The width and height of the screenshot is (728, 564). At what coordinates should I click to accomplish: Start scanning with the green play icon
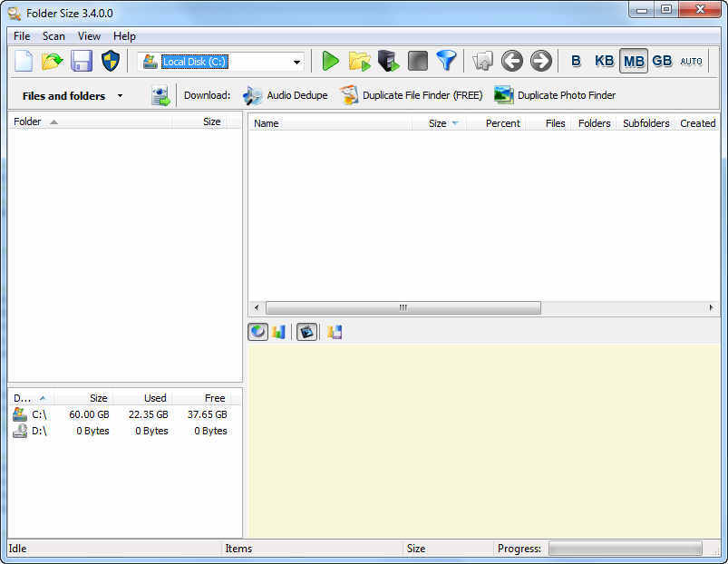click(x=329, y=61)
